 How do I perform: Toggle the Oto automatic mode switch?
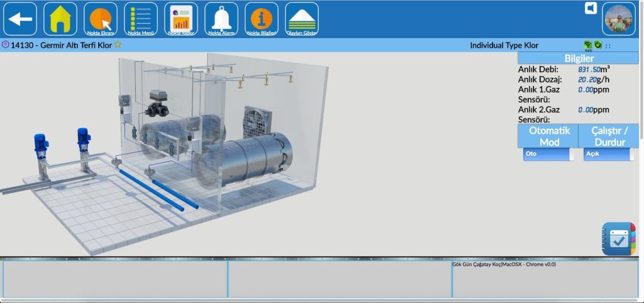pos(548,154)
